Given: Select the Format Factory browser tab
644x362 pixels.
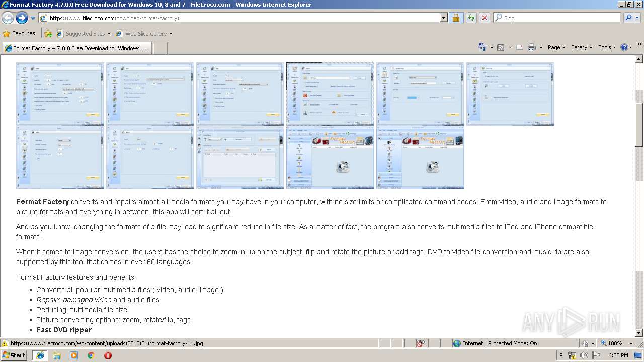Looking at the screenshot, I should [76, 48].
